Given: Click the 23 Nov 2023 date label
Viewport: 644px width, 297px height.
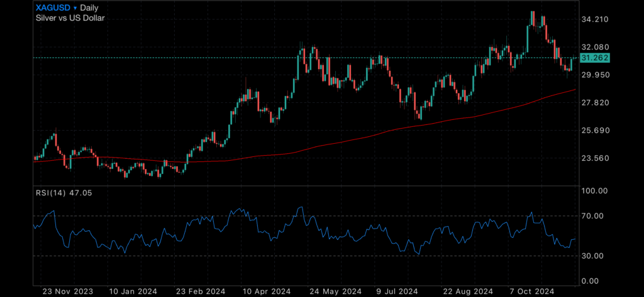Looking at the screenshot, I should click(x=67, y=292).
